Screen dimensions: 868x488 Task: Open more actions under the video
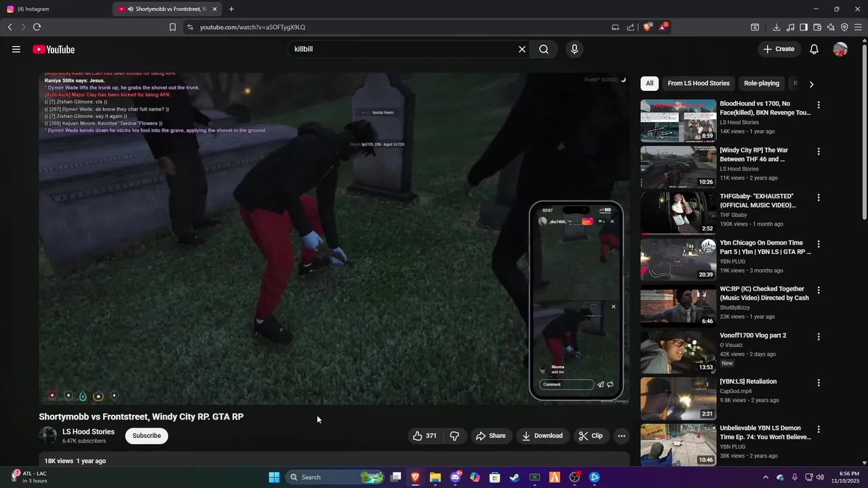621,436
